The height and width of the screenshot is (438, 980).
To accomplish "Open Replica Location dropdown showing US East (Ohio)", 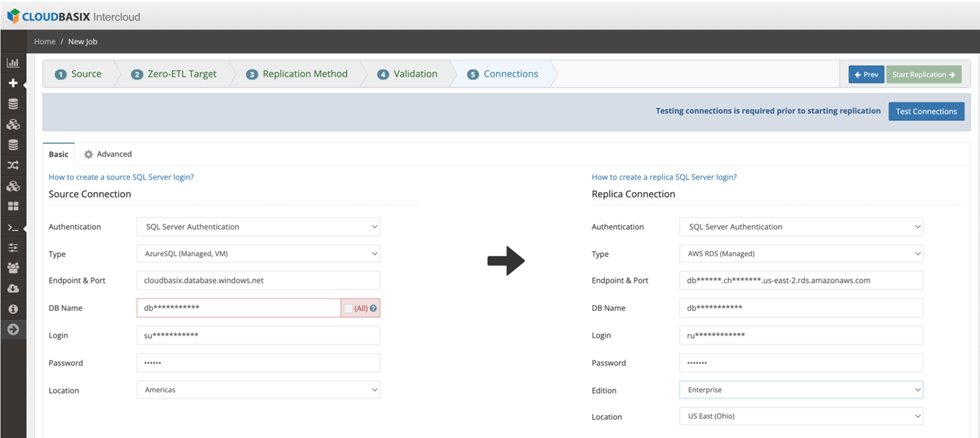I will click(x=801, y=416).
